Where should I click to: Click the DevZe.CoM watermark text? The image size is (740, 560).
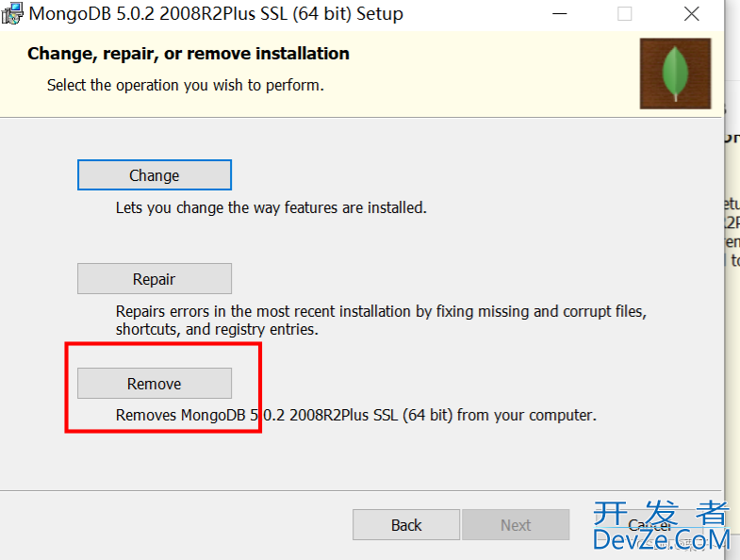(x=662, y=540)
